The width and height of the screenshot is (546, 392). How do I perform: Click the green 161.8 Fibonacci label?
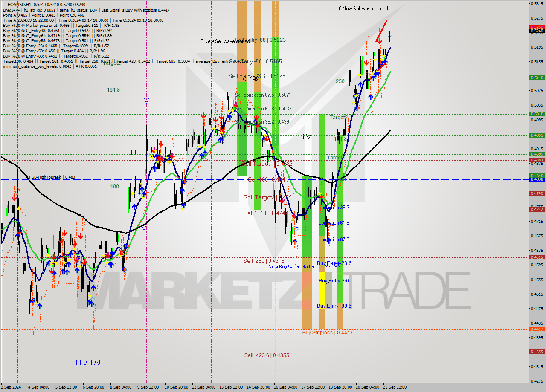click(113, 90)
